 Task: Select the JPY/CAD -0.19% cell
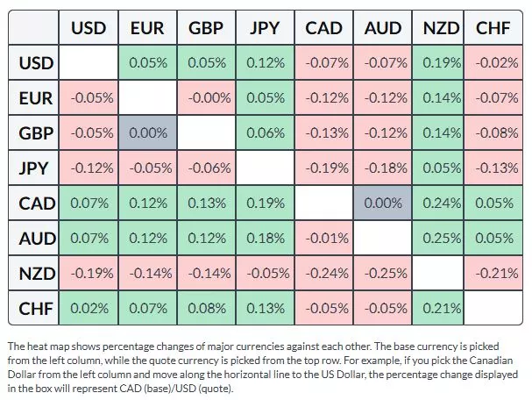coord(324,168)
